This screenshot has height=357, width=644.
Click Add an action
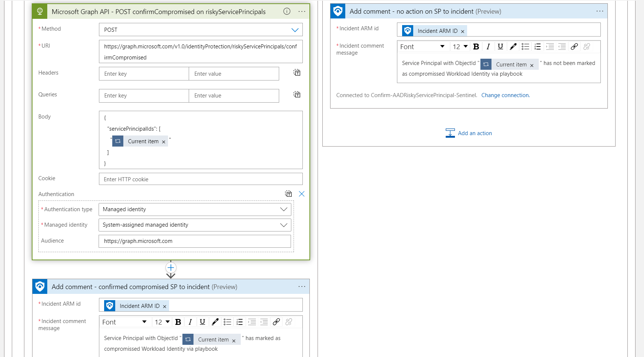click(469, 133)
